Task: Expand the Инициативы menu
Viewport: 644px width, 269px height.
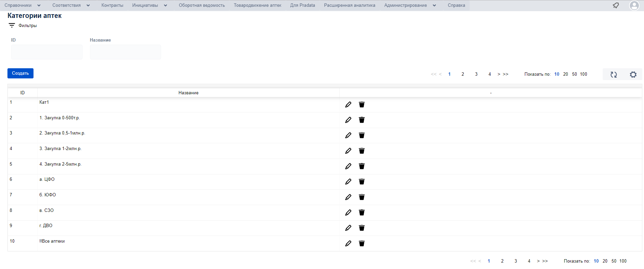Action: click(150, 5)
